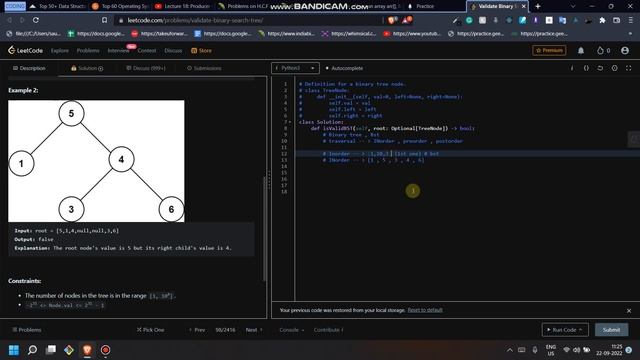Click the code format braces icon
The height and width of the screenshot is (360, 640).
pyautogui.click(x=586, y=68)
